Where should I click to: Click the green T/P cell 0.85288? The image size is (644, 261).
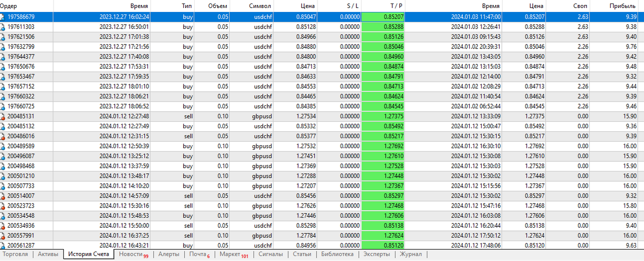tap(383, 27)
